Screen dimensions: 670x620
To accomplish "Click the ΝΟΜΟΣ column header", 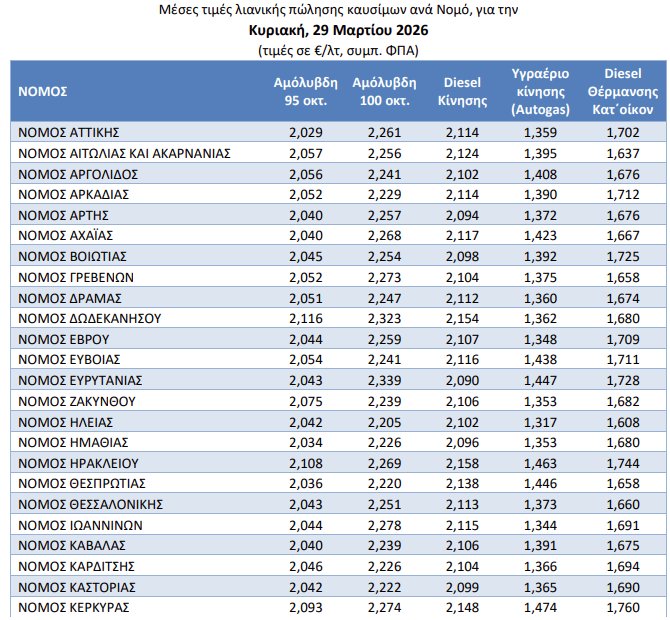I will [43, 91].
